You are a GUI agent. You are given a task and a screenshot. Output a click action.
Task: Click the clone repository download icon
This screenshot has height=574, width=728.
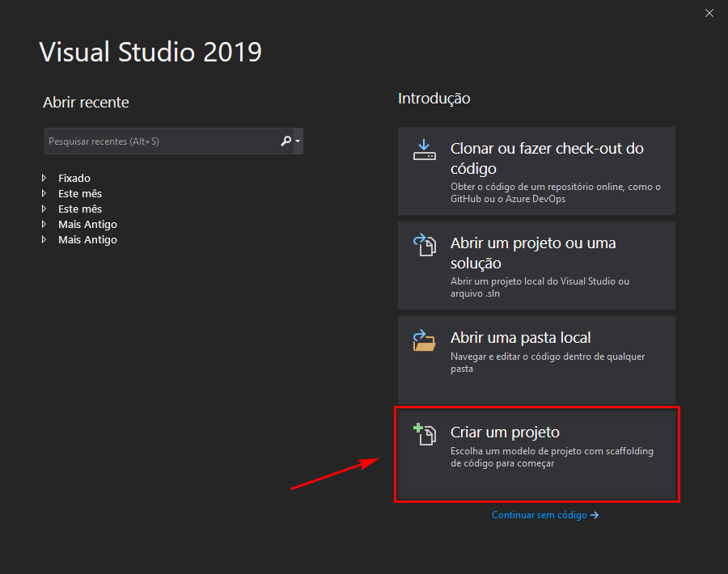coord(424,150)
